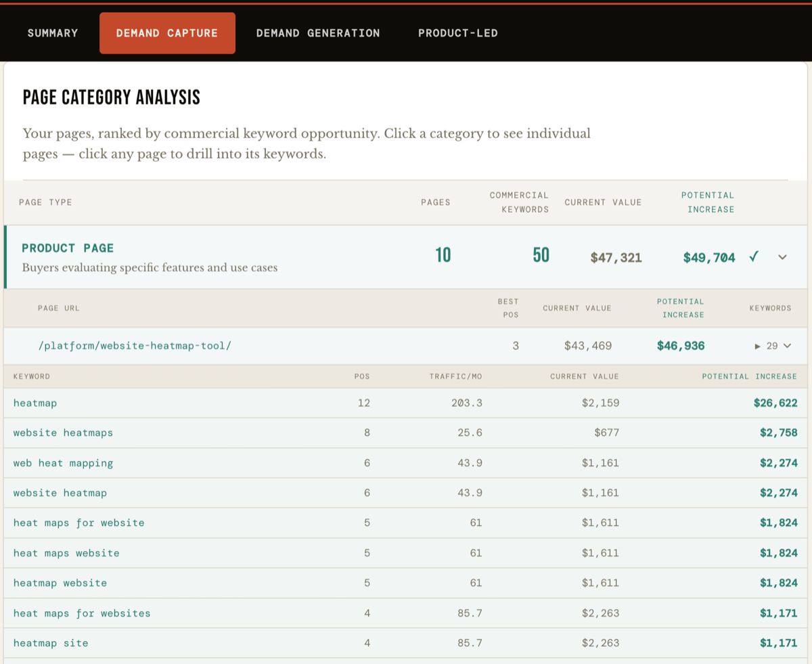The image size is (812, 664).
Task: Sort by the Potential Increase column header
Action: click(750, 376)
